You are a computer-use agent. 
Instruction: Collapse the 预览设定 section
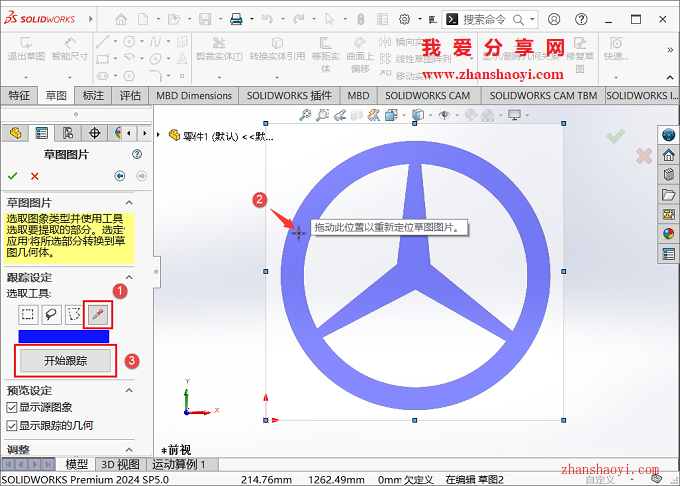click(x=141, y=390)
